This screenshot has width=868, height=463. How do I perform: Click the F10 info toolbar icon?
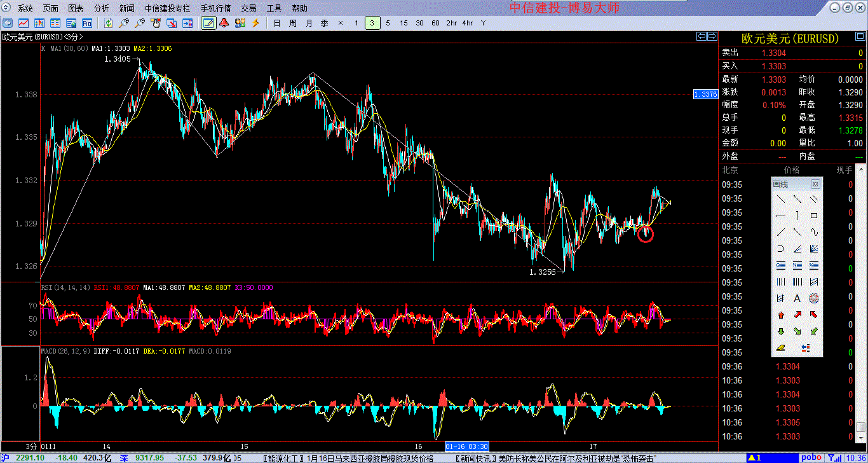click(x=87, y=23)
